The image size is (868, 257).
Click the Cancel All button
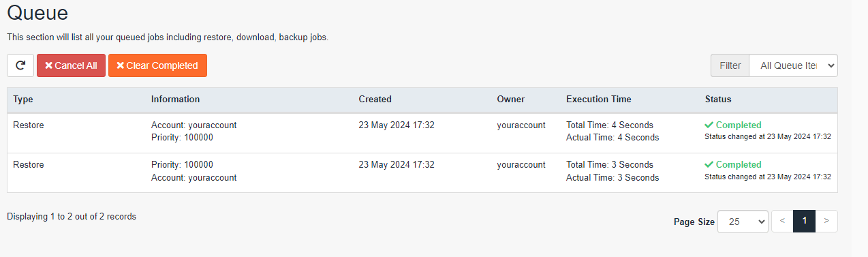click(x=71, y=65)
